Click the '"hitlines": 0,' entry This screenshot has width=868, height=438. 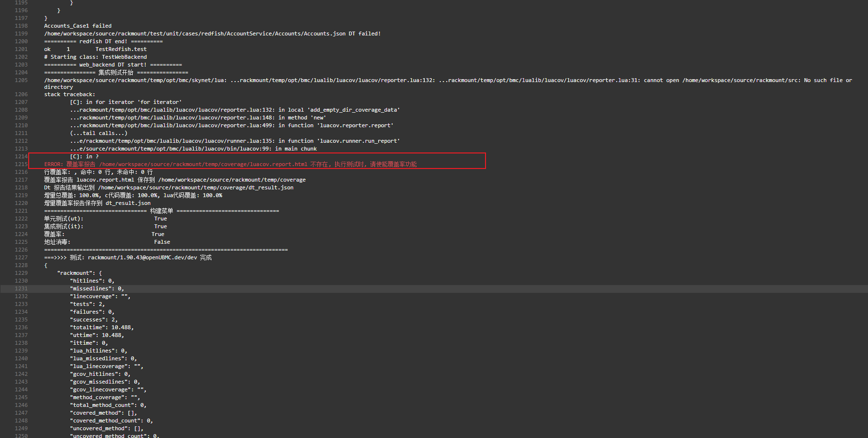(x=92, y=281)
